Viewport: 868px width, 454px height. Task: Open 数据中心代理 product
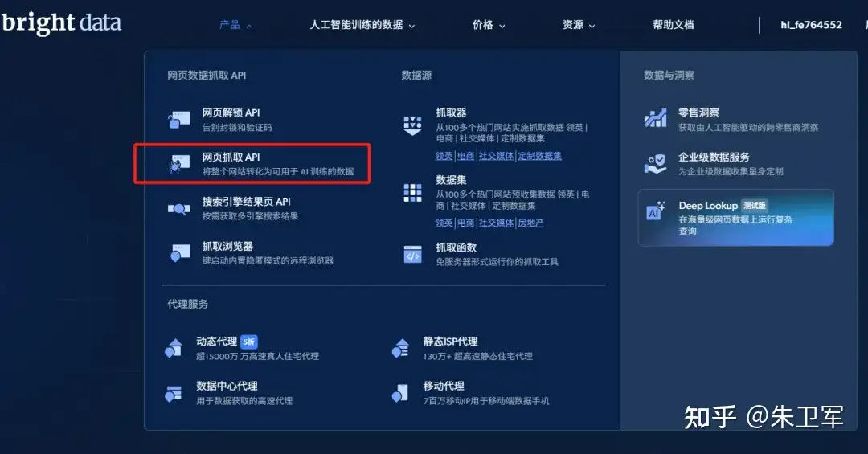[x=227, y=386]
